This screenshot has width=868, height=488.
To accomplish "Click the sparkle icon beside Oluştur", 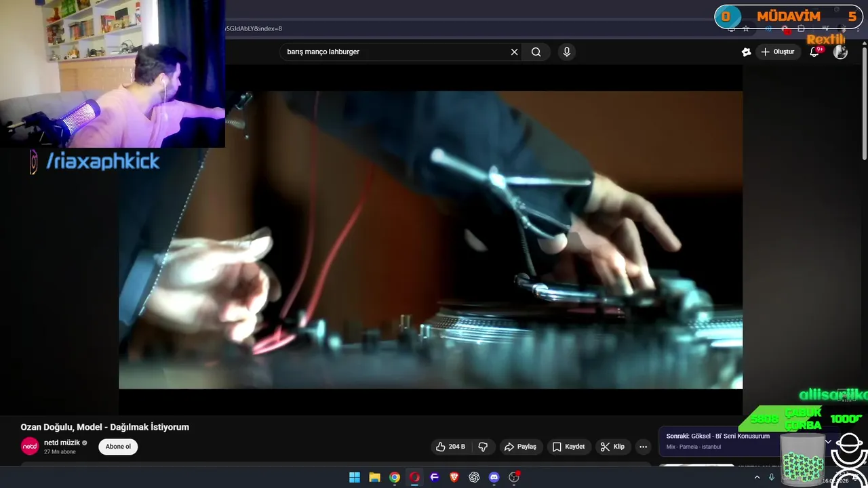I will tap(746, 52).
